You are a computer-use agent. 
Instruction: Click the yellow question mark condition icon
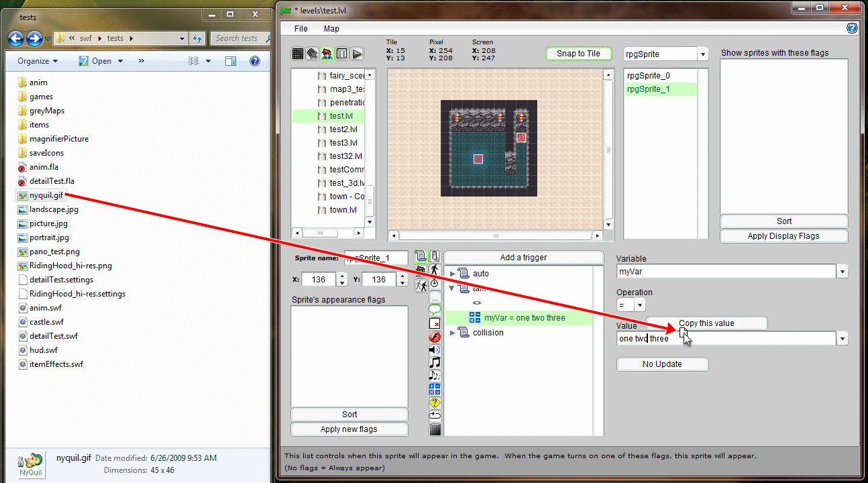coord(435,402)
